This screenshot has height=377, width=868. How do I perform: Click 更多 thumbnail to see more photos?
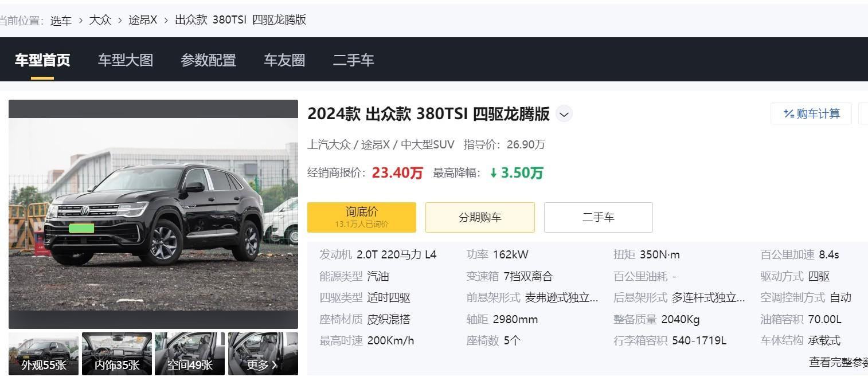[x=263, y=354]
